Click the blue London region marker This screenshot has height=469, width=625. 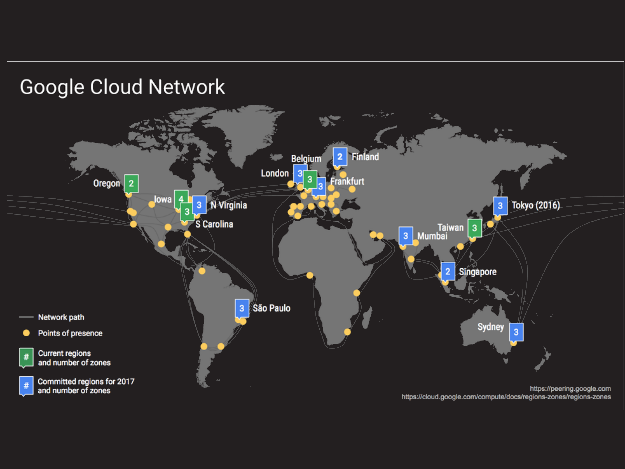tap(298, 174)
